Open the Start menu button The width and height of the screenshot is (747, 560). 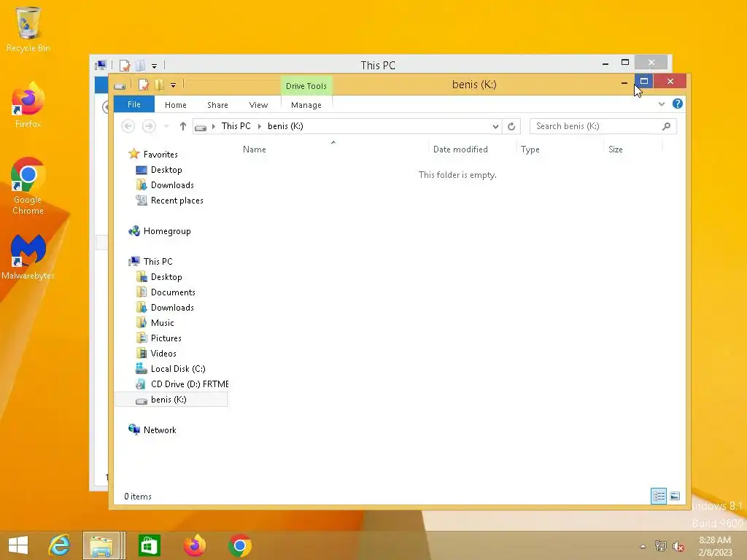point(18,545)
